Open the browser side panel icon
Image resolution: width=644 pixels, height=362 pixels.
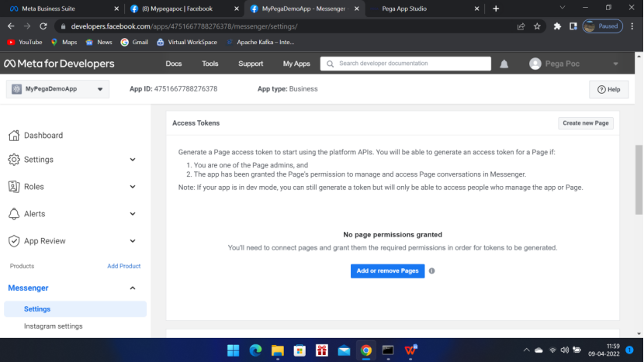[x=573, y=26]
